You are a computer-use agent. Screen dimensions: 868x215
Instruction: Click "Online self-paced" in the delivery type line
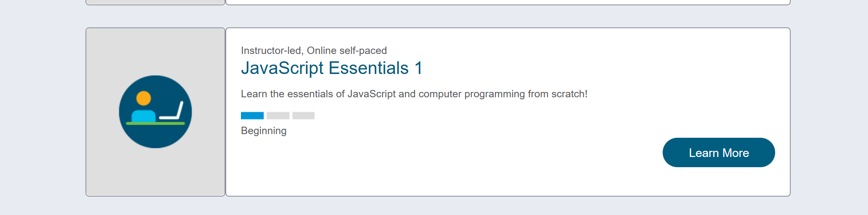pos(347,51)
